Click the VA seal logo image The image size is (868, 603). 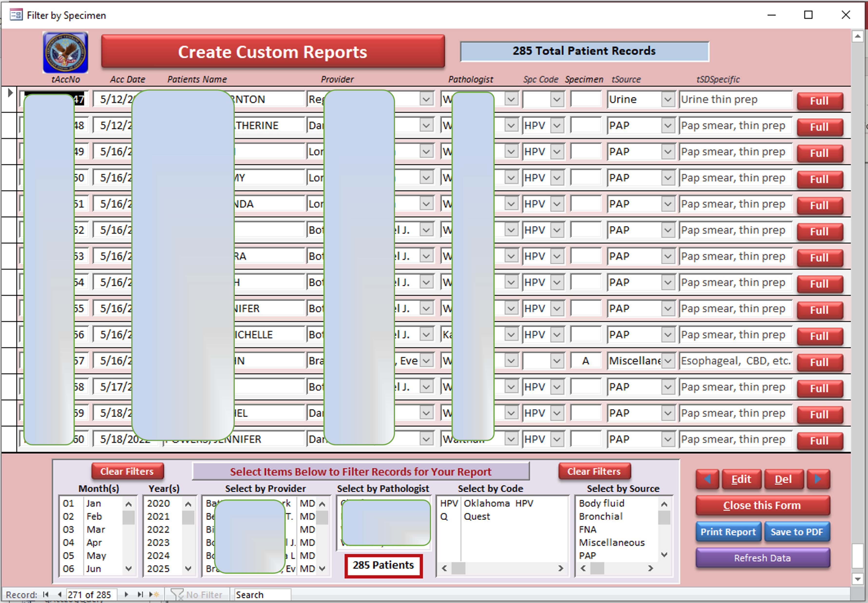tap(65, 52)
